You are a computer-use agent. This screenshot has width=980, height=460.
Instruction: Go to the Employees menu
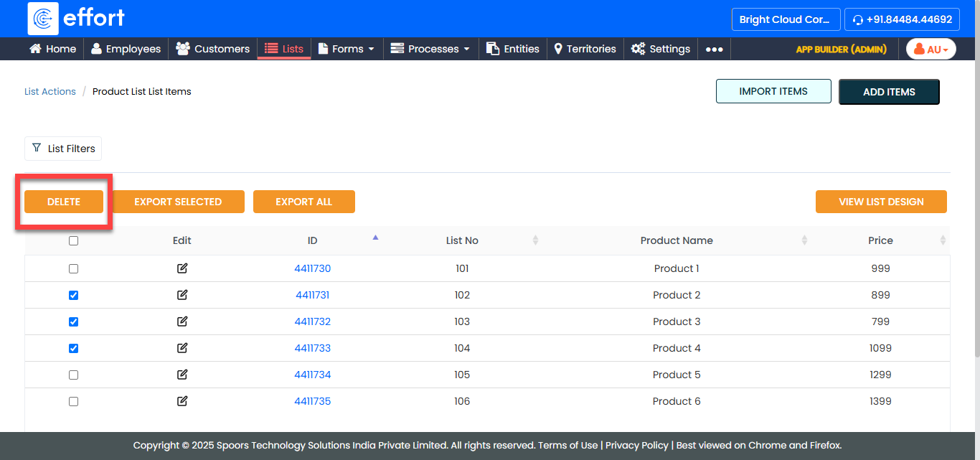pyautogui.click(x=126, y=49)
